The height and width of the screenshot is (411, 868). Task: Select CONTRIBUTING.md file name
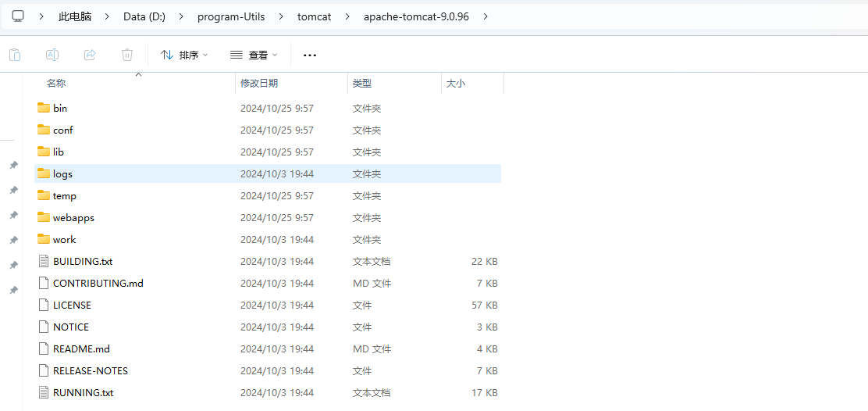[x=98, y=283]
